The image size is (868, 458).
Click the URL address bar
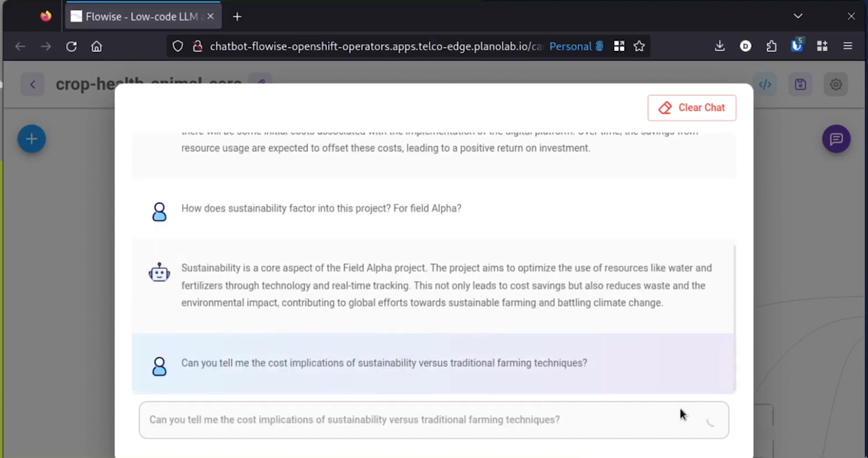pos(375,46)
